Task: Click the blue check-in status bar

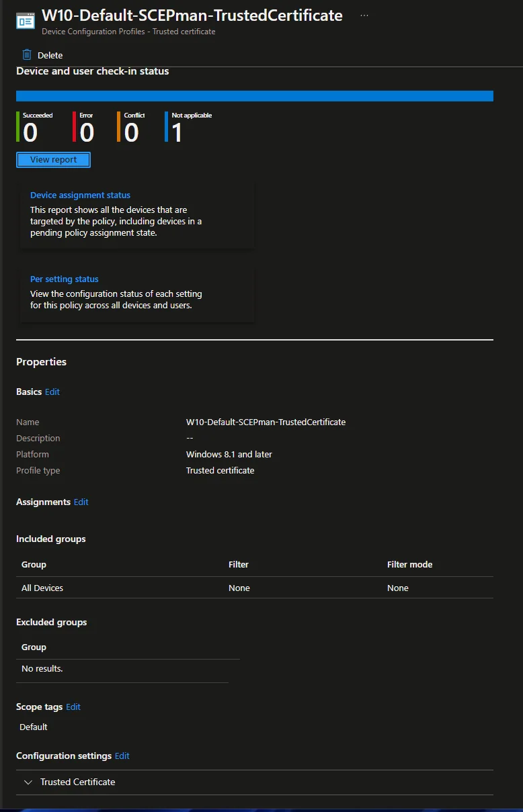Action: 255,96
